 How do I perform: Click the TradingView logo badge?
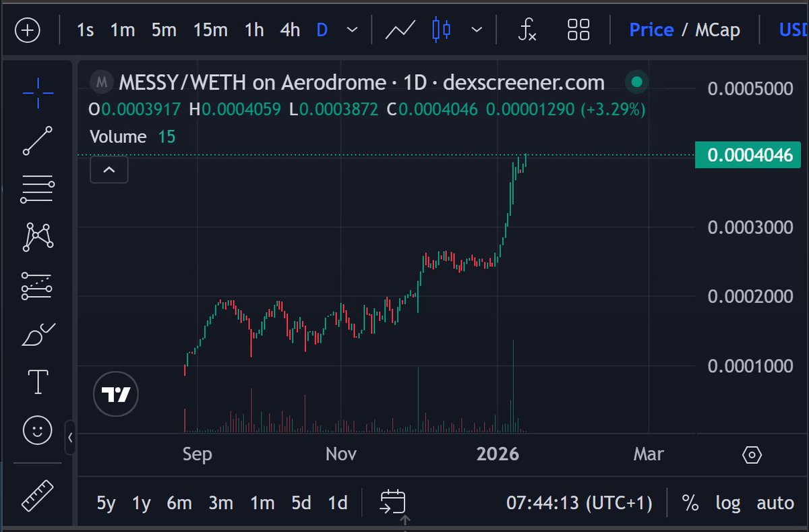tap(115, 394)
